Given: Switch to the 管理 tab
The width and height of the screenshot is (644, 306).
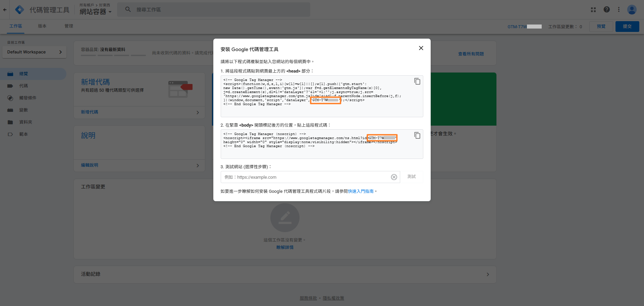Looking at the screenshot, I should (x=69, y=26).
